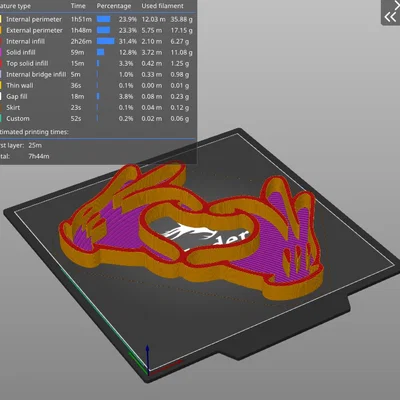400x400 pixels.
Task: Click the Used filament column header
Action: (x=162, y=6)
